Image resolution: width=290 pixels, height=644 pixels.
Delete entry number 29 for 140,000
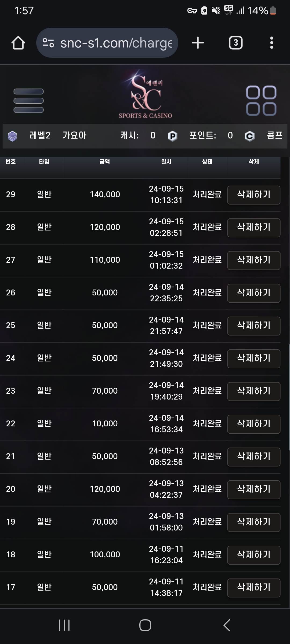(x=254, y=195)
